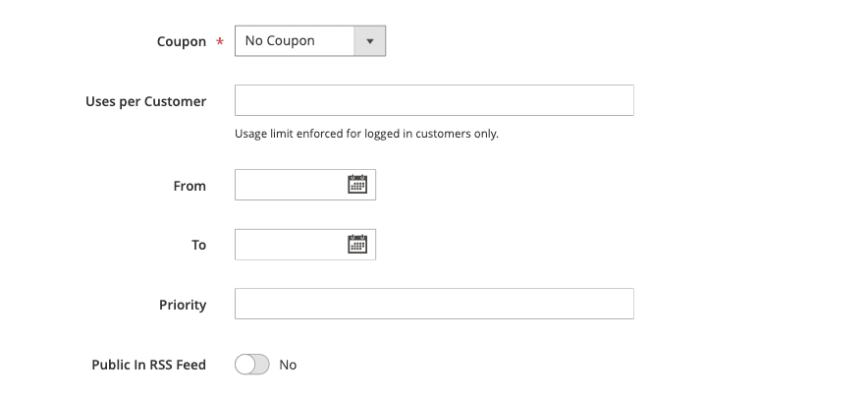Click into the To date text box
The height and width of the screenshot is (397, 868).
coord(290,244)
